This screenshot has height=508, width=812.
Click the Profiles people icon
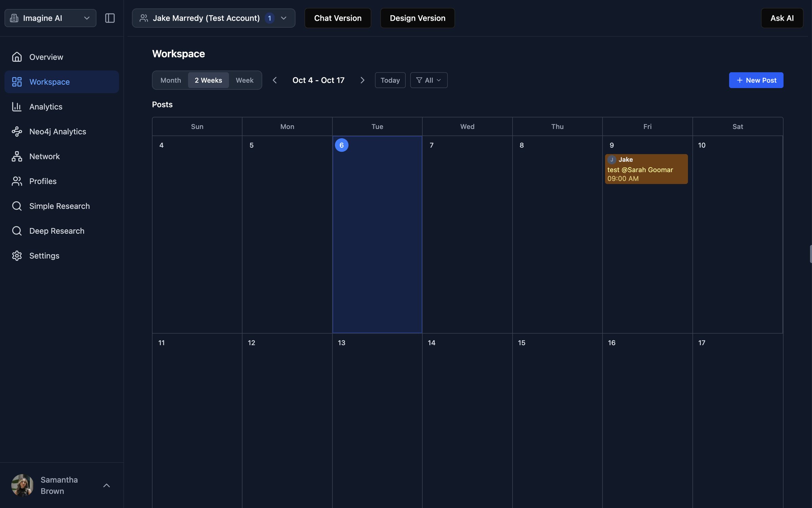click(x=17, y=181)
